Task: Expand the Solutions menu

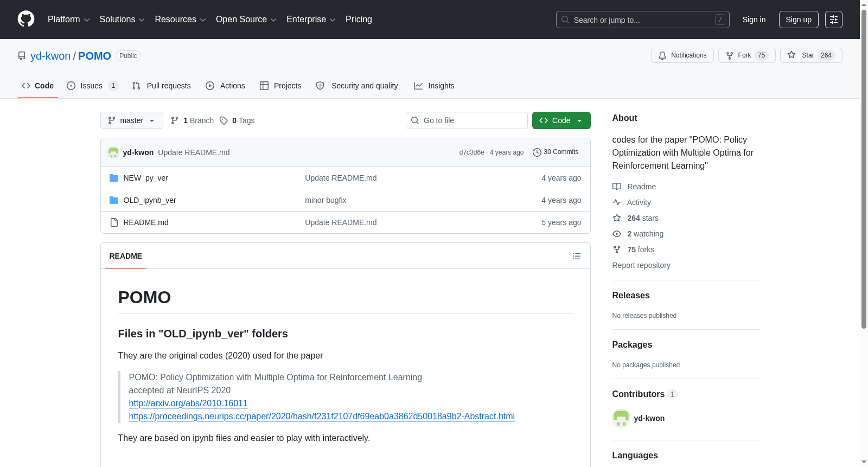Action: coord(122,20)
